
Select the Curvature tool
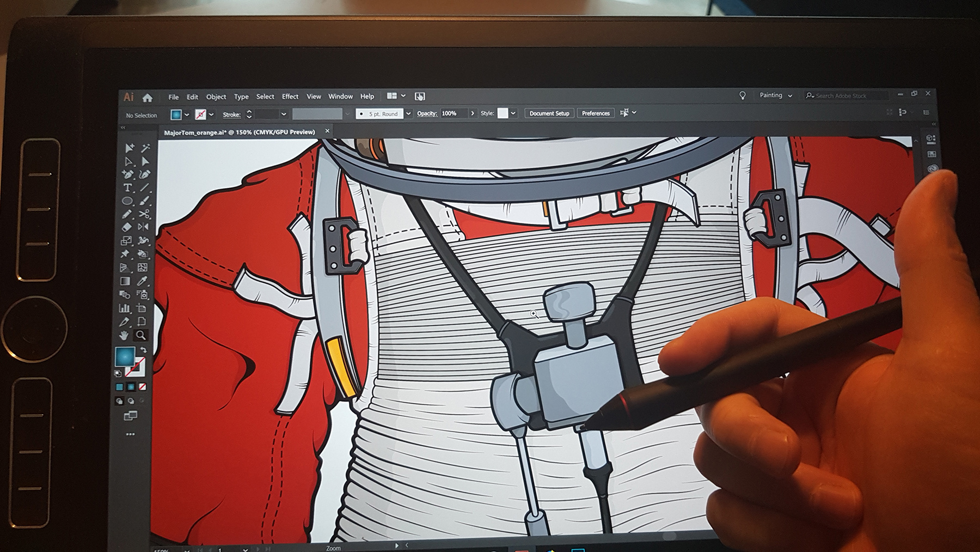pos(145,174)
